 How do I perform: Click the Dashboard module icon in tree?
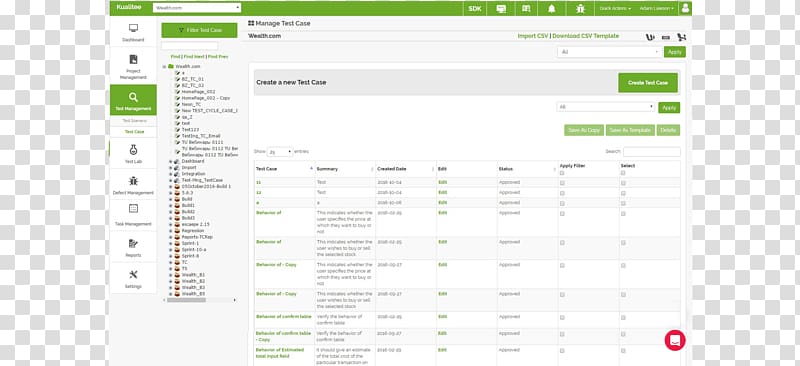click(177, 161)
